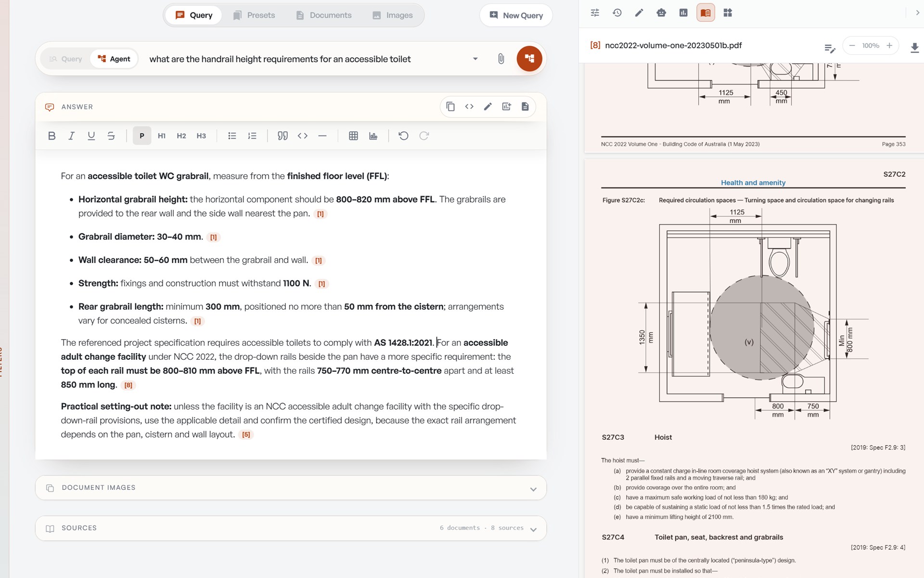This screenshot has height=578, width=924.
Task: Open the filter sliders icon in right panel
Action: click(x=595, y=13)
